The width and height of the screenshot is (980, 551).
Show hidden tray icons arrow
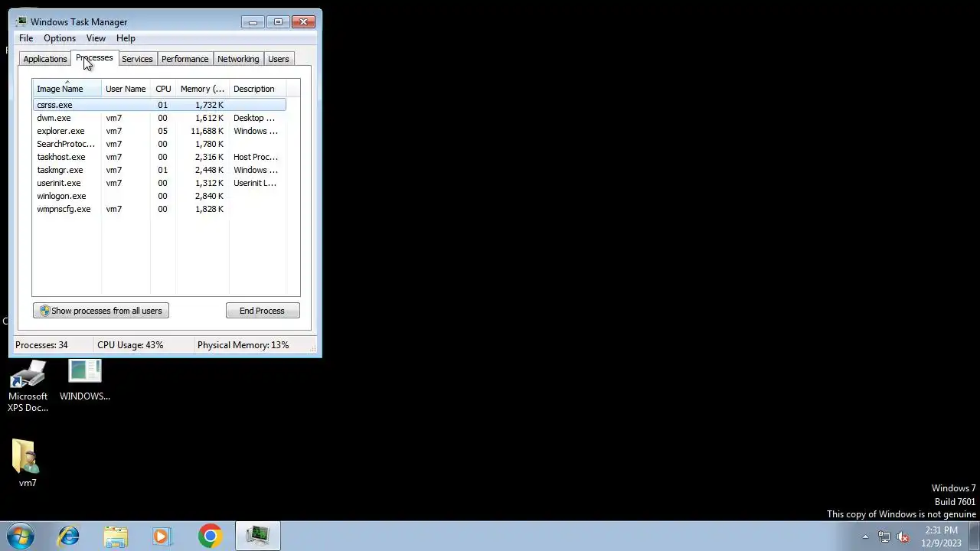865,536
